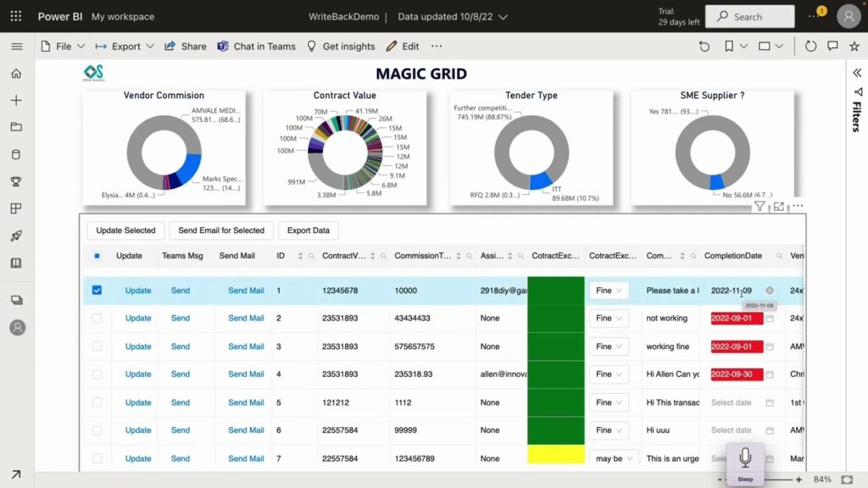Screen dimensions: 868x488
Task: Open Data hub cylinder icon
Action: [x=16, y=154]
